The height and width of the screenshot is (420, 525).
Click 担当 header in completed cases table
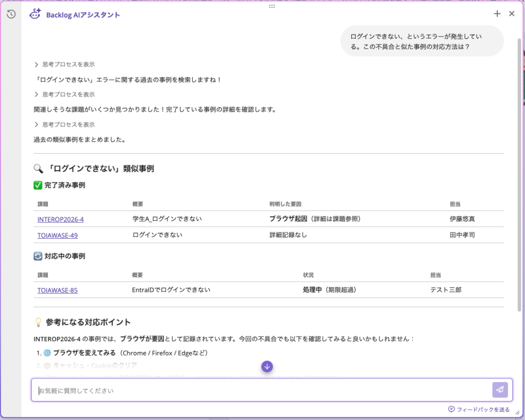455,204
